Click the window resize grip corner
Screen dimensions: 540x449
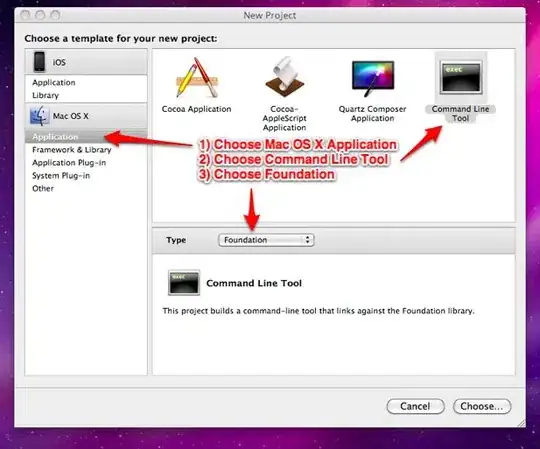[x=521, y=424]
